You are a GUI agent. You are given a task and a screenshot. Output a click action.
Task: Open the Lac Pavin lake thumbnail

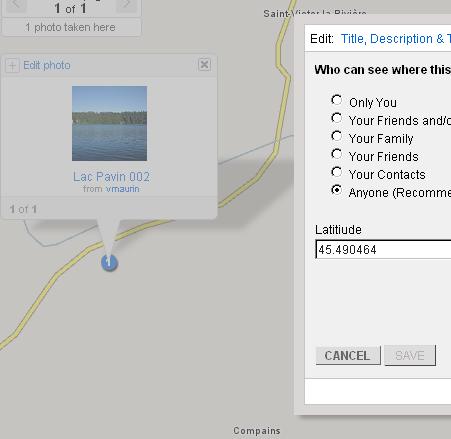point(109,123)
